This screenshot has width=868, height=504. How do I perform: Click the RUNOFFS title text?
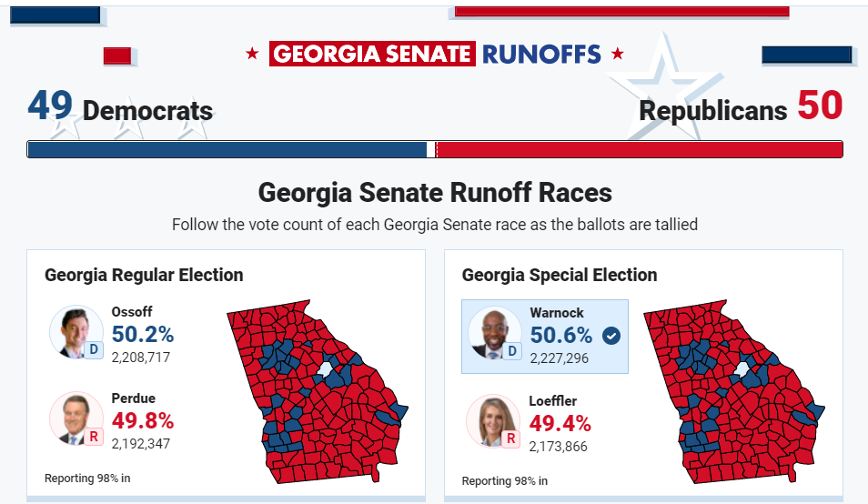coord(541,55)
